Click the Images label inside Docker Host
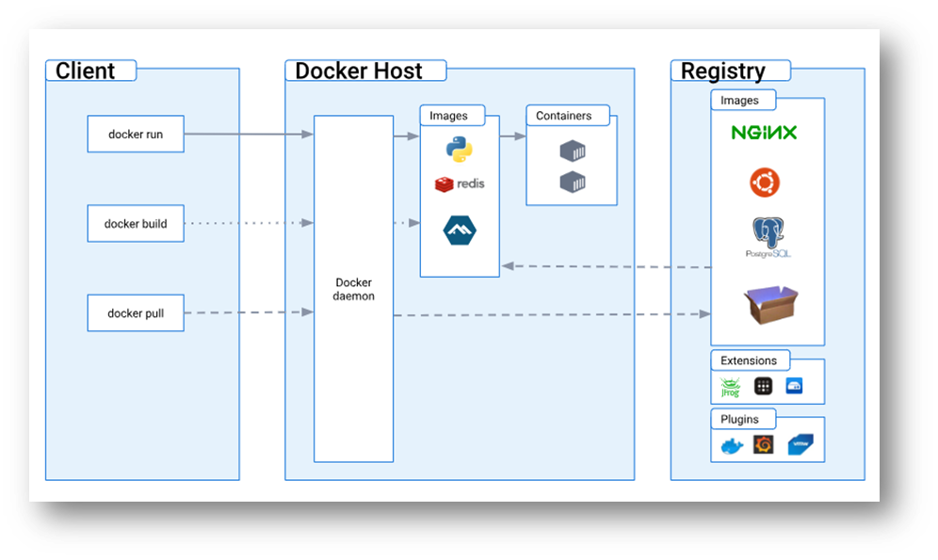Viewport: 938px width, 560px height. tap(448, 116)
